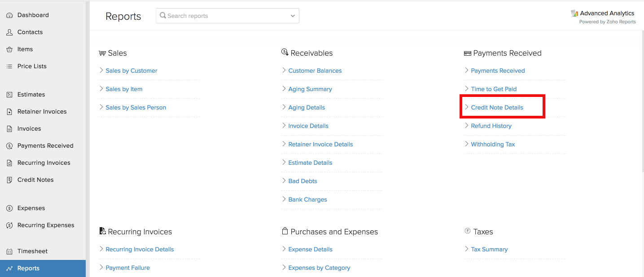The width and height of the screenshot is (644, 277).
Task: Click the Advanced Analytics logo icon
Action: click(574, 13)
